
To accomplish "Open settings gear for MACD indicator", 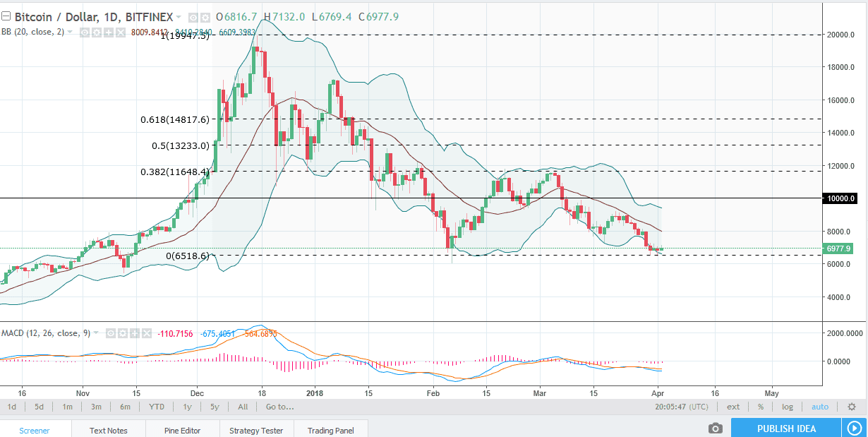I will click(x=121, y=333).
